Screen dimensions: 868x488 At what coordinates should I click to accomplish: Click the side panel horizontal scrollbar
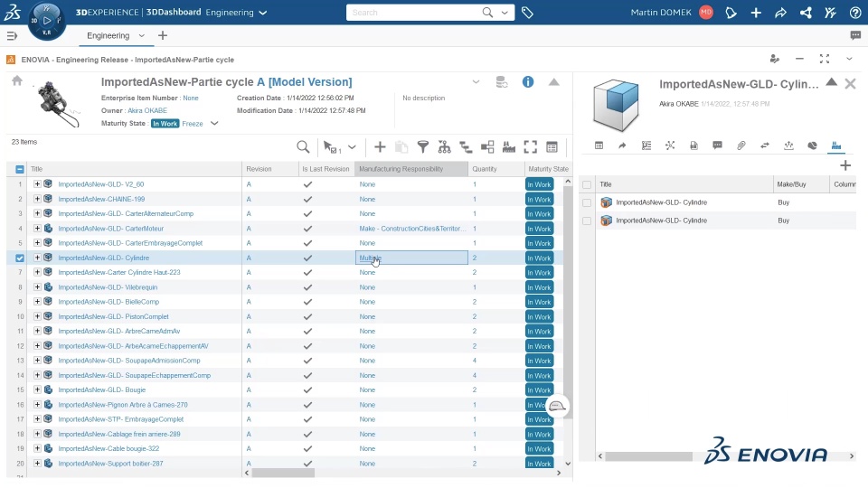click(649, 456)
